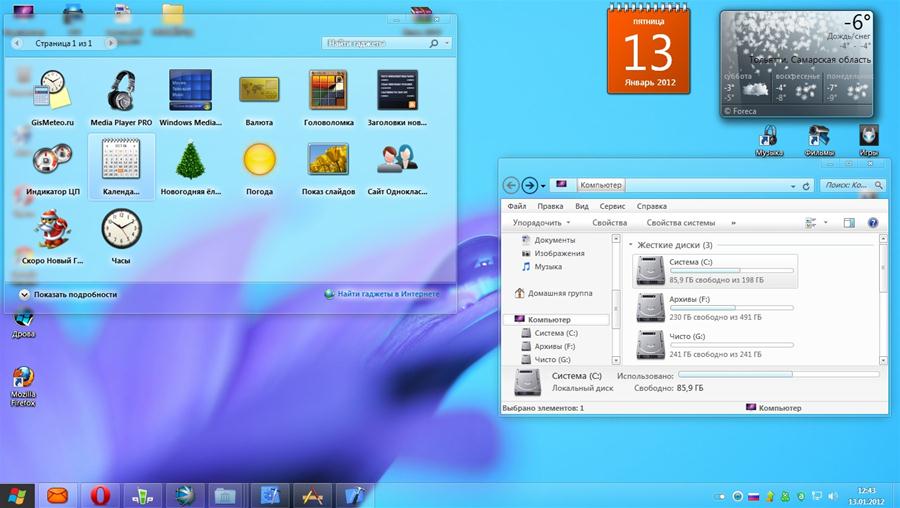Select the Часы clock gadget
Viewport: 900px width, 508px height.
(121, 232)
